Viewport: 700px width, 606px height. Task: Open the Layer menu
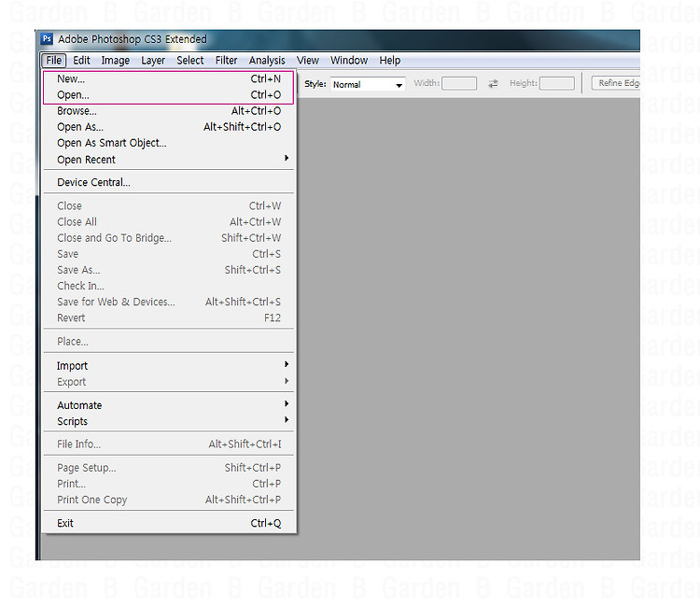(153, 61)
